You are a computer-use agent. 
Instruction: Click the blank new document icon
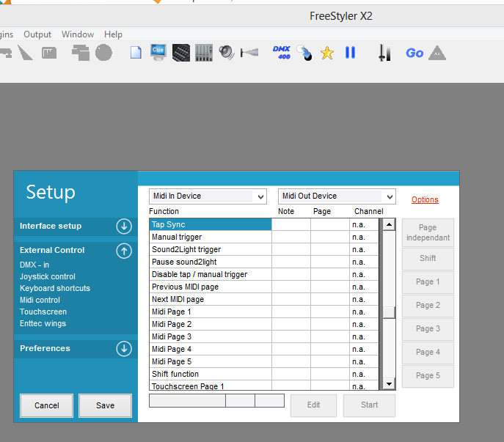tap(136, 53)
